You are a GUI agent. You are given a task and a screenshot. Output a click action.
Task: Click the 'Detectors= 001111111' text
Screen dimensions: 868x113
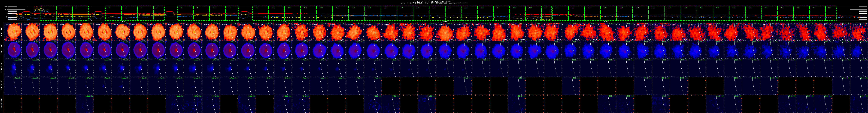[458, 3]
